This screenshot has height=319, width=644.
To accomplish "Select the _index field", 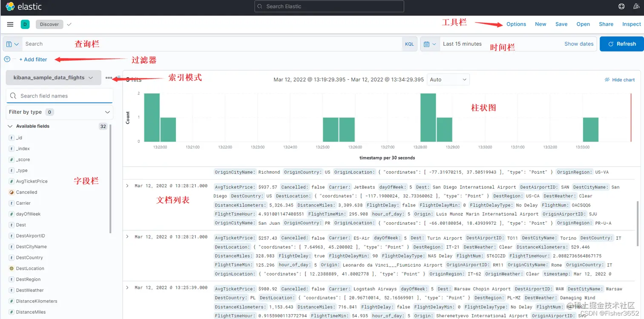I will tap(23, 149).
